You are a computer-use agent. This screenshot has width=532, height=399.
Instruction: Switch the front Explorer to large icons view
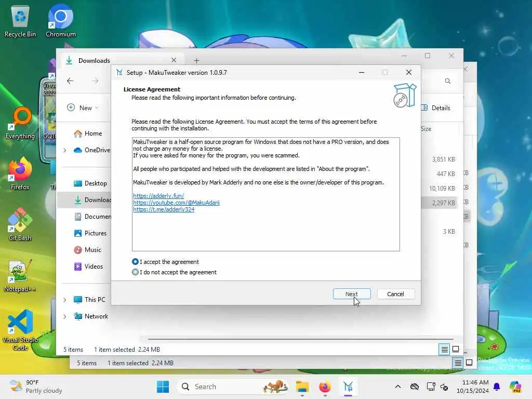[456, 349]
